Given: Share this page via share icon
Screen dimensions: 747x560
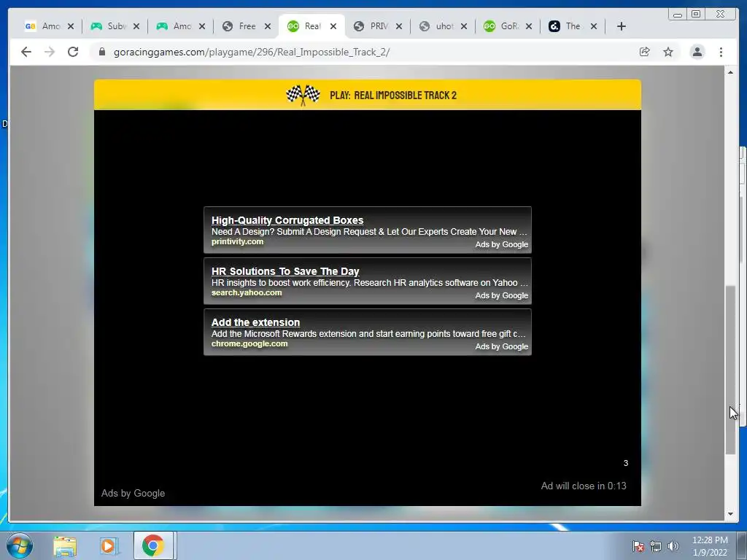Looking at the screenshot, I should (x=645, y=52).
